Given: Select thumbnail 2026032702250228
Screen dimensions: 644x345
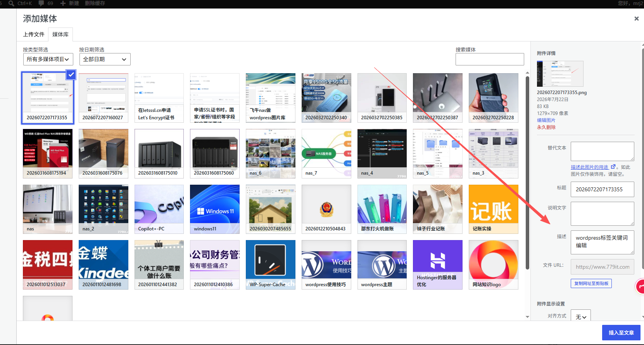Looking at the screenshot, I should click(494, 98).
